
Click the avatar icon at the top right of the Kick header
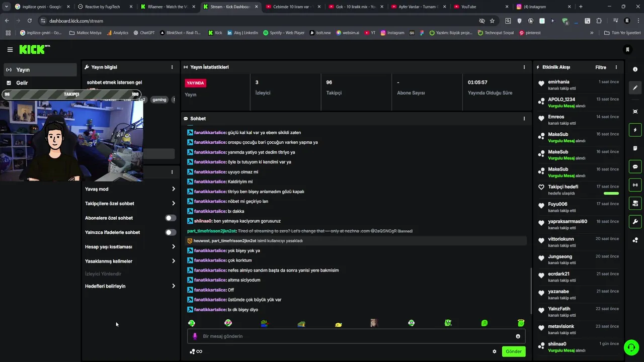[627, 49]
